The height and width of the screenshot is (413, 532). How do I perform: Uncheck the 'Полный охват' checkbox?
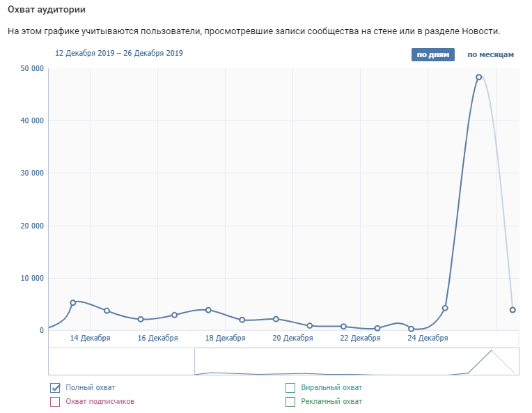coord(55,387)
